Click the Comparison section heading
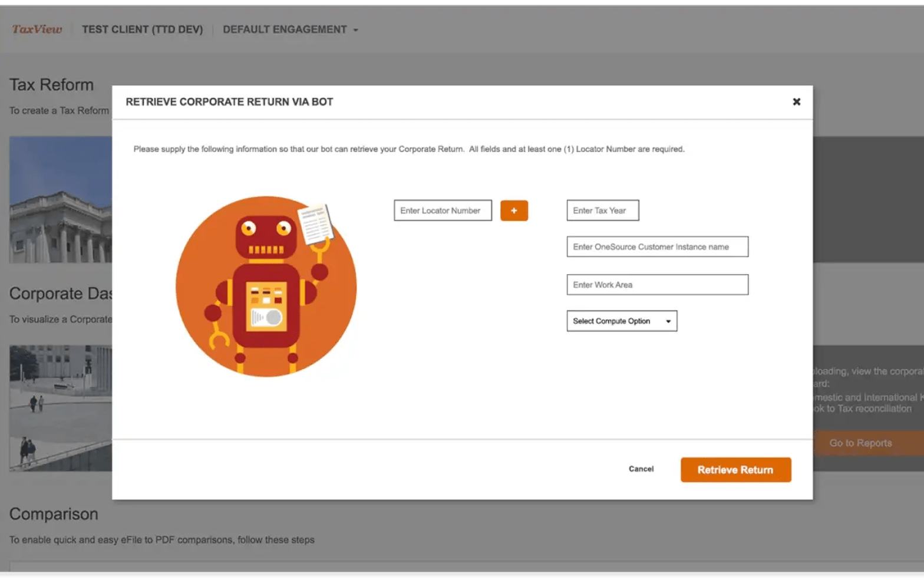924x583 pixels. tap(54, 514)
